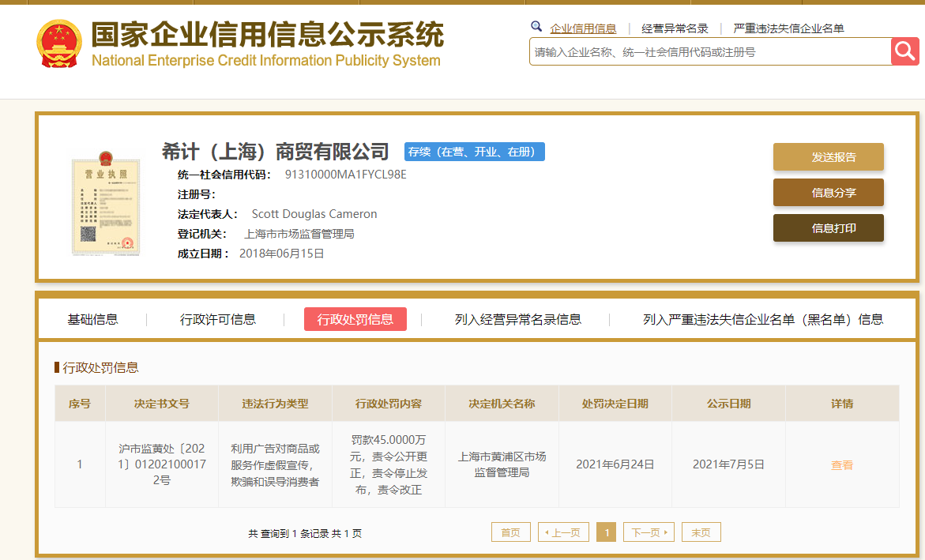Click establishment date 2018年06月15日
925x560 pixels.
click(x=282, y=254)
